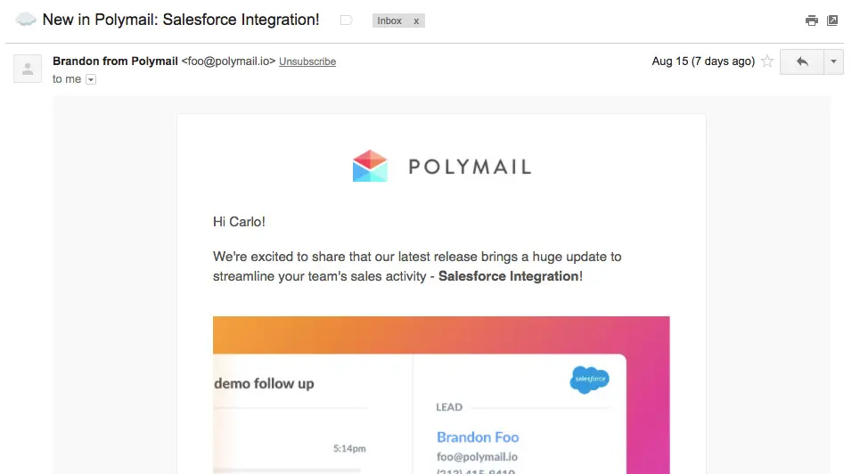868x474 pixels.
Task: Click the Salesforce cloud logo
Action: (590, 380)
